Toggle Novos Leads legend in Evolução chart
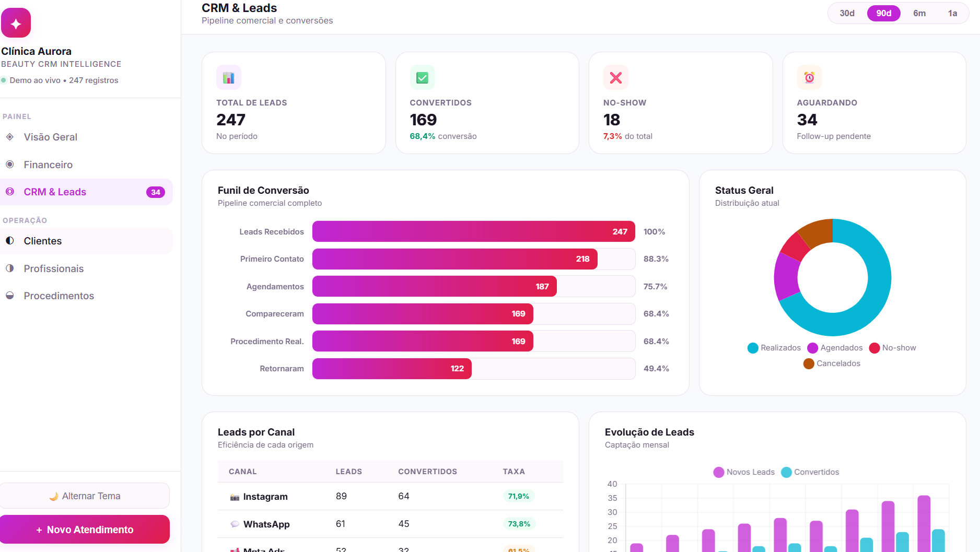This screenshot has width=980, height=552. pyautogui.click(x=744, y=472)
